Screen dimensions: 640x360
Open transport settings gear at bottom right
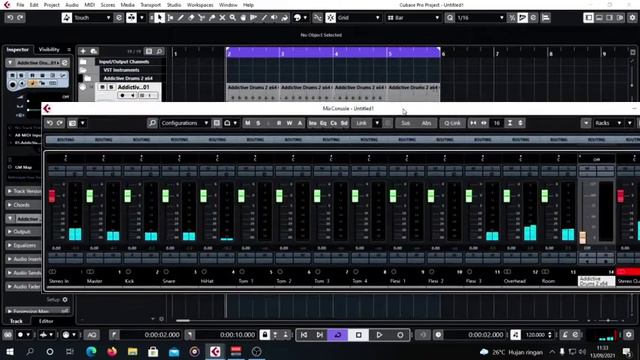tap(629, 335)
